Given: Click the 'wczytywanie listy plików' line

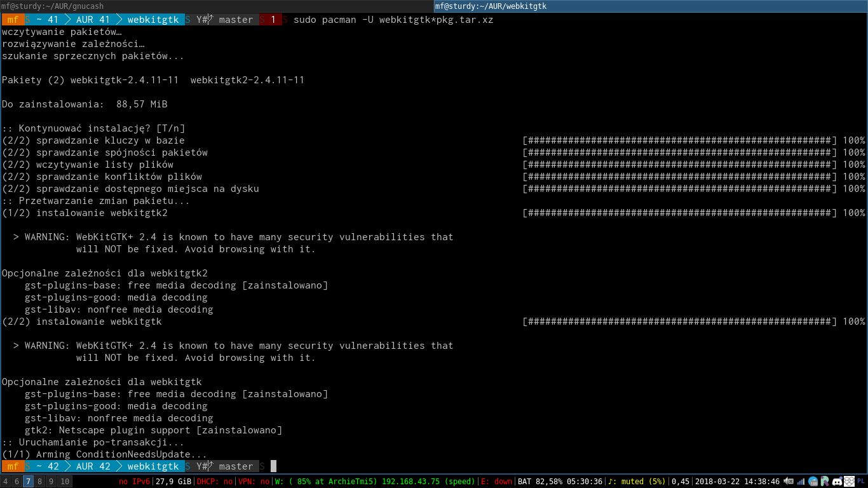Looking at the screenshot, I should tap(88, 165).
